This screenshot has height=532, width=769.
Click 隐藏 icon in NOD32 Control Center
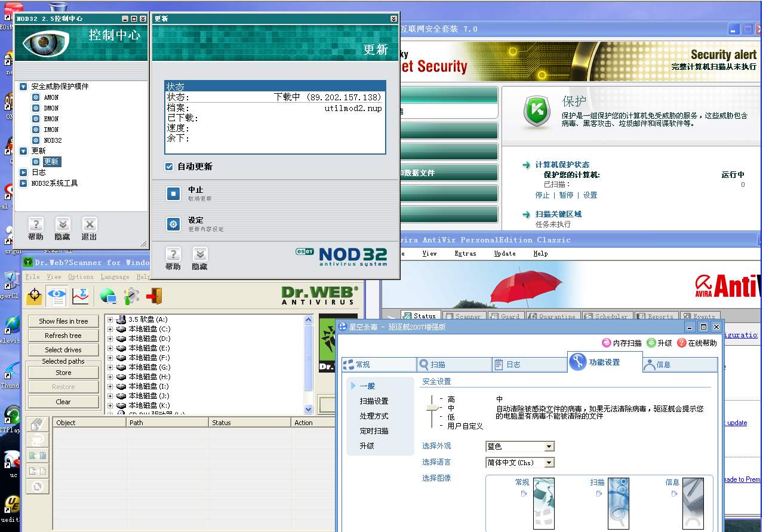[x=63, y=225]
